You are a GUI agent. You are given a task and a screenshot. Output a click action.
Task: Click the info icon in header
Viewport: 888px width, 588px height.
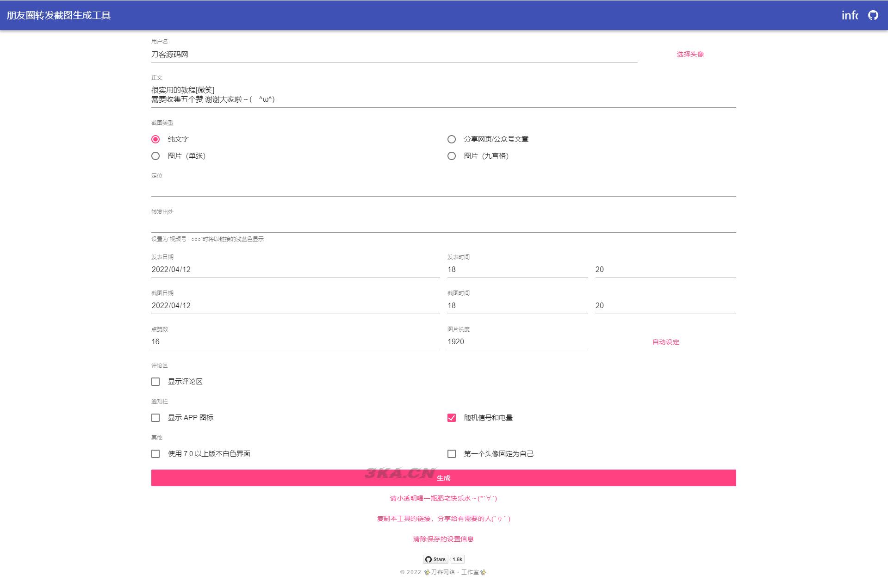849,15
